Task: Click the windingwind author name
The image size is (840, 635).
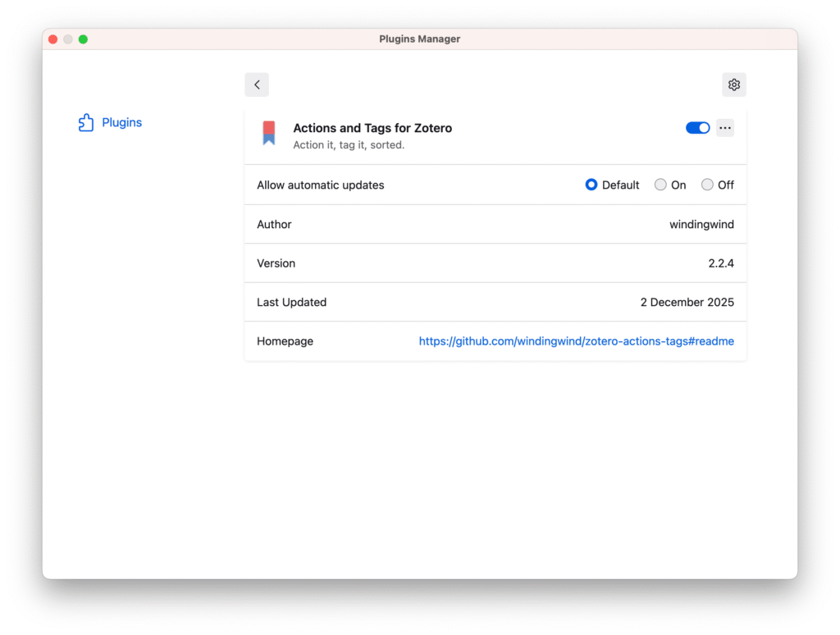Action: coord(701,225)
